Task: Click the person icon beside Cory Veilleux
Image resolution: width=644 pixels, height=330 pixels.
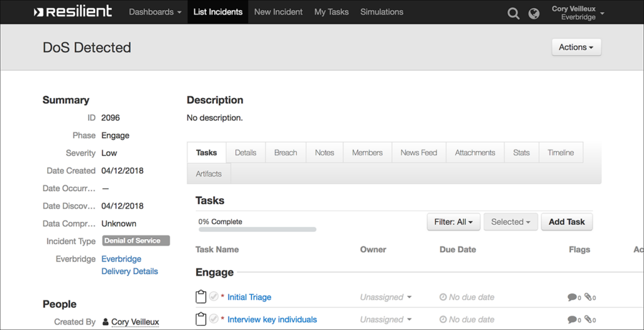Action: 106,322
